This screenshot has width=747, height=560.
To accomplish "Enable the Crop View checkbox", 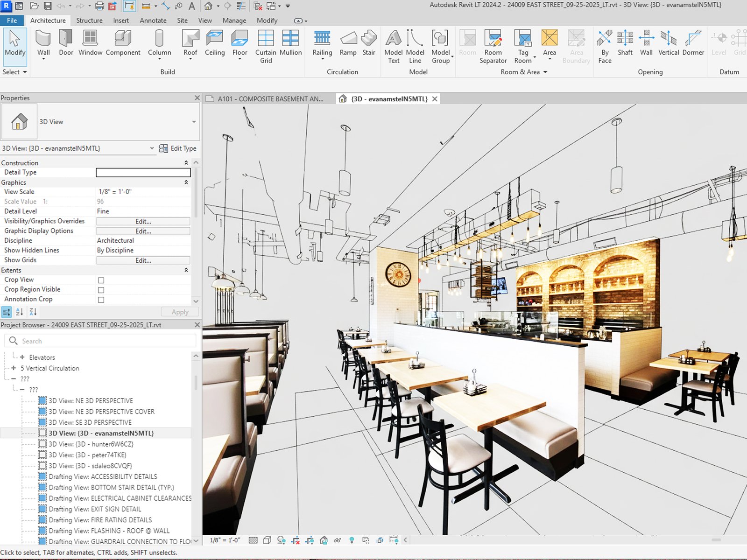I will (x=101, y=280).
